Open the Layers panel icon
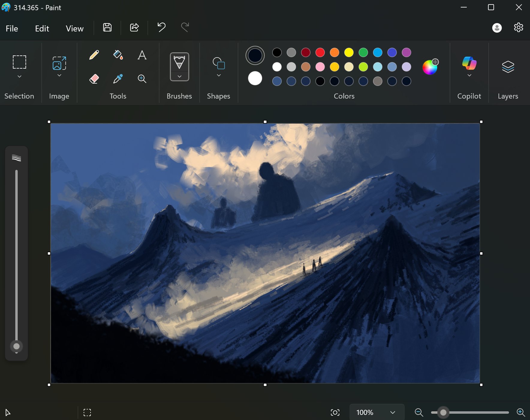The width and height of the screenshot is (530, 420). point(508,67)
